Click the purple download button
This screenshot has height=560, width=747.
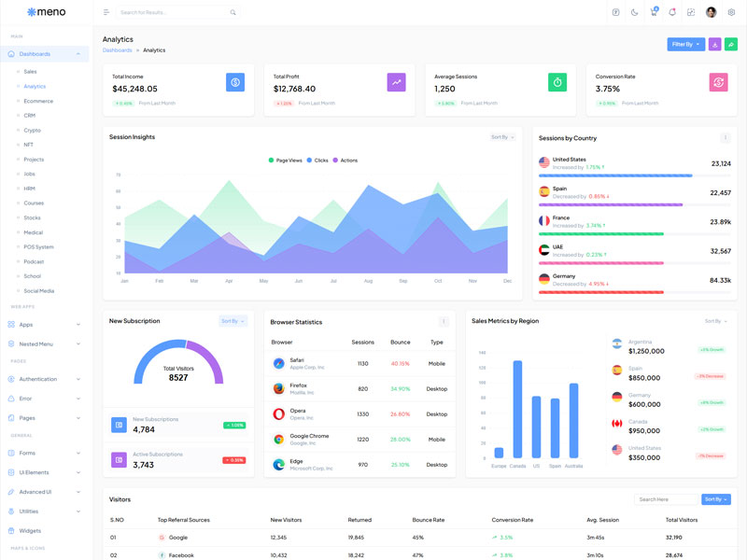tap(714, 44)
